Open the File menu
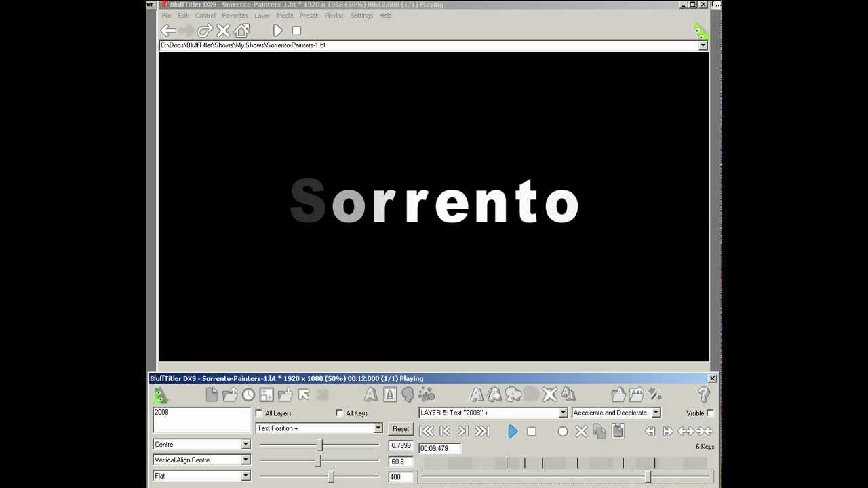The height and width of the screenshot is (488, 868). (166, 16)
